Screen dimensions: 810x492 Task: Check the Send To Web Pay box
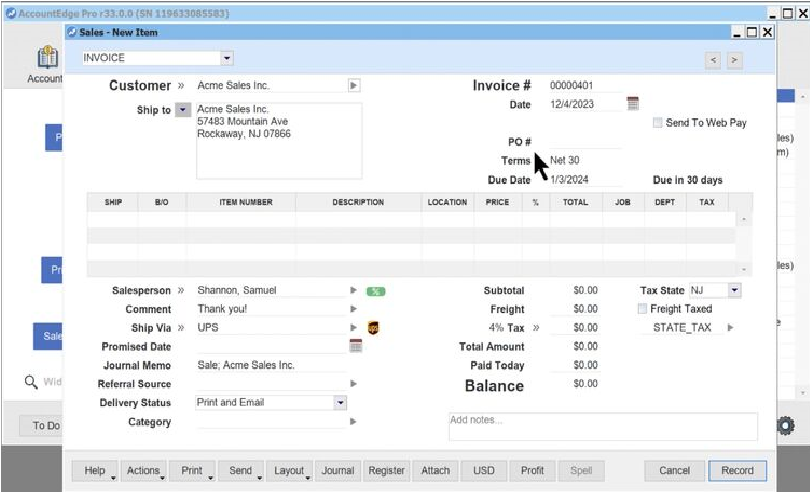coord(657,123)
